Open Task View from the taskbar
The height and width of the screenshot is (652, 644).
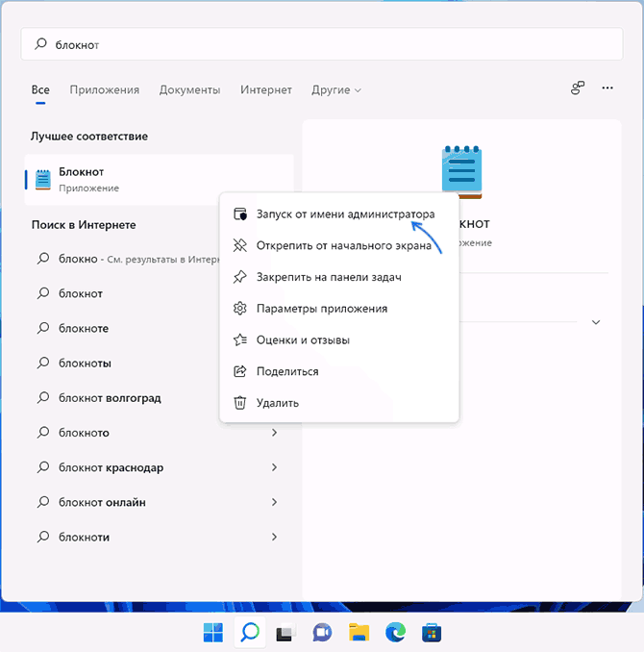[285, 632]
